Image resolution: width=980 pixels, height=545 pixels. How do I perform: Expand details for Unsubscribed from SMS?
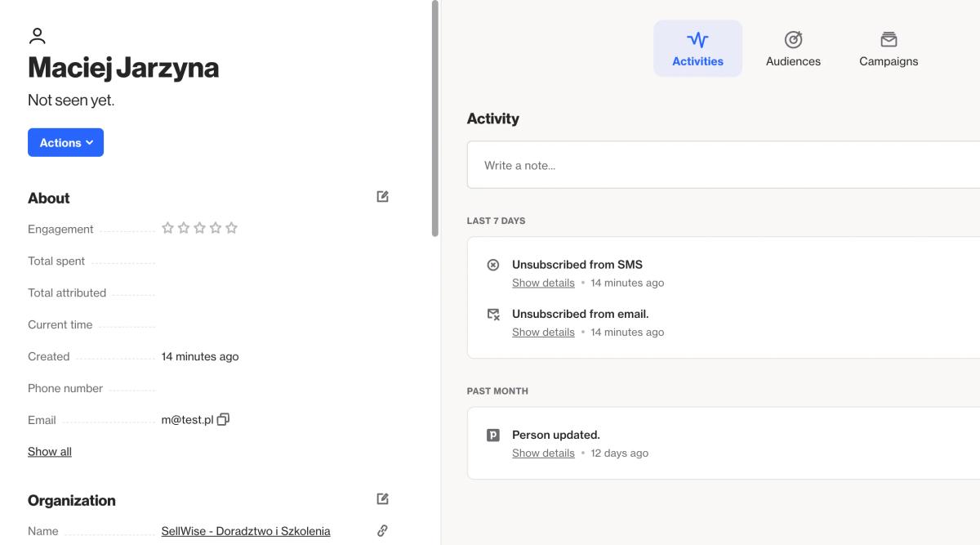[x=543, y=283]
